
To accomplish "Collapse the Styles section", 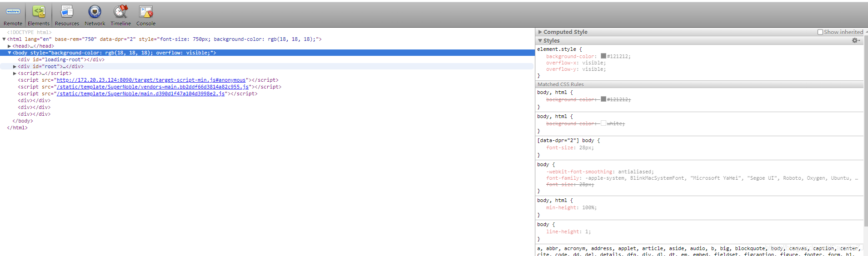I will click(x=540, y=41).
